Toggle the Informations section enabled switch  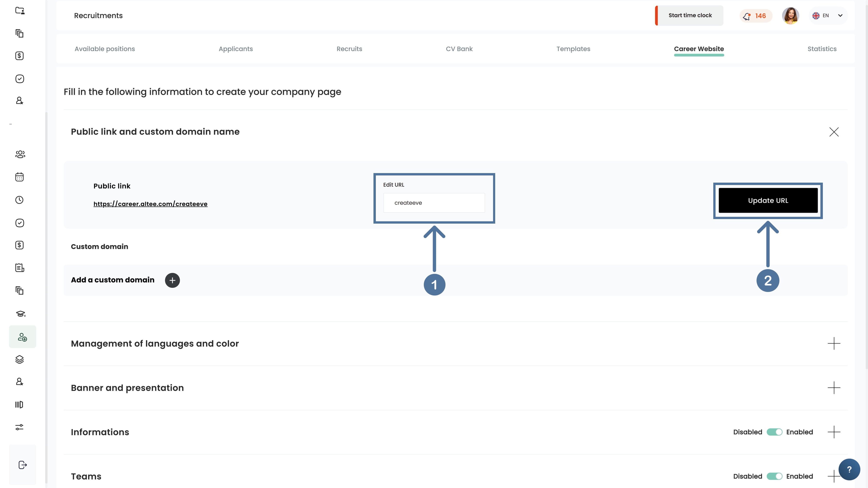point(774,432)
